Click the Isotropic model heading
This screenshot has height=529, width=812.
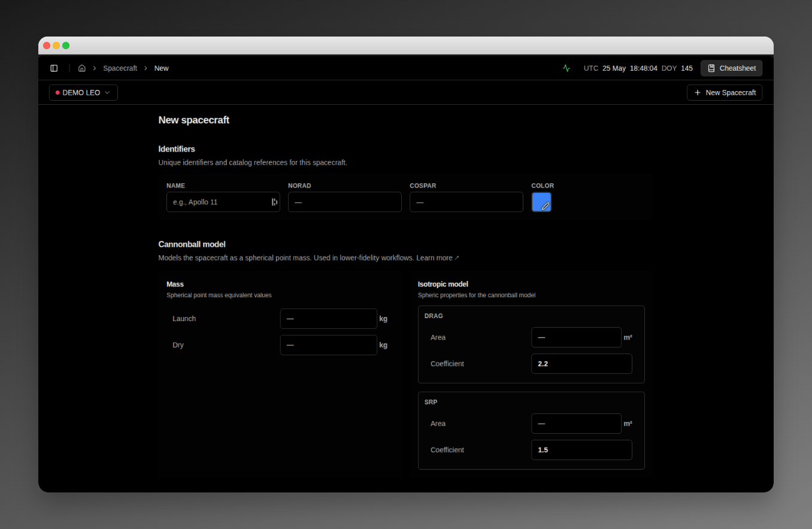[443, 284]
